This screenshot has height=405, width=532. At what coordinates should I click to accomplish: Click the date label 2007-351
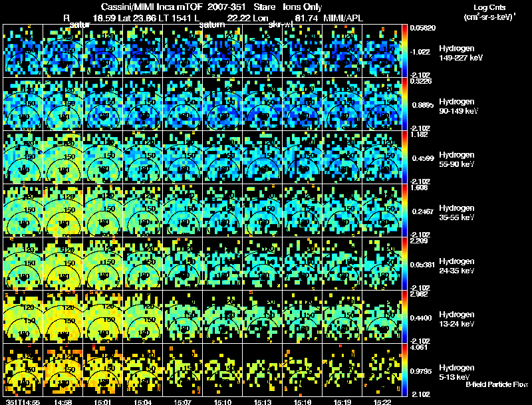pyautogui.click(x=226, y=7)
